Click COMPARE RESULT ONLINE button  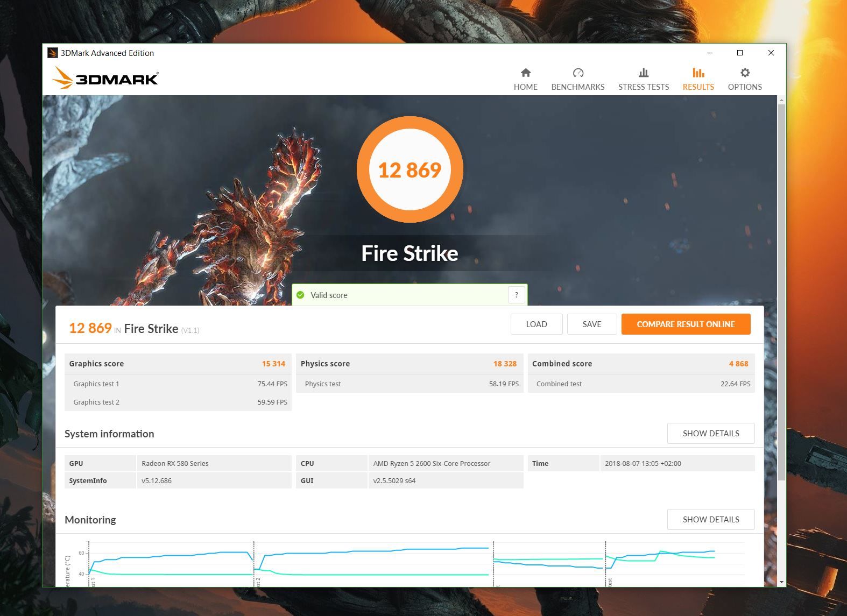click(x=686, y=324)
